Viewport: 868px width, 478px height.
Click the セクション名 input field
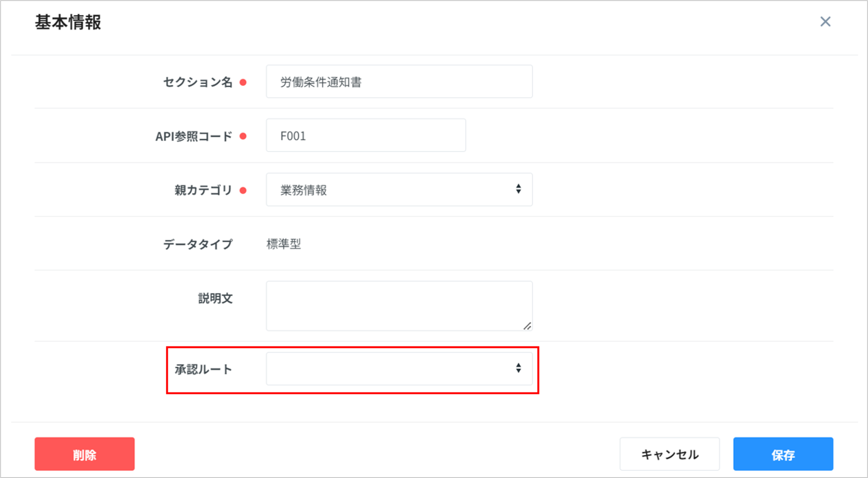tap(399, 82)
